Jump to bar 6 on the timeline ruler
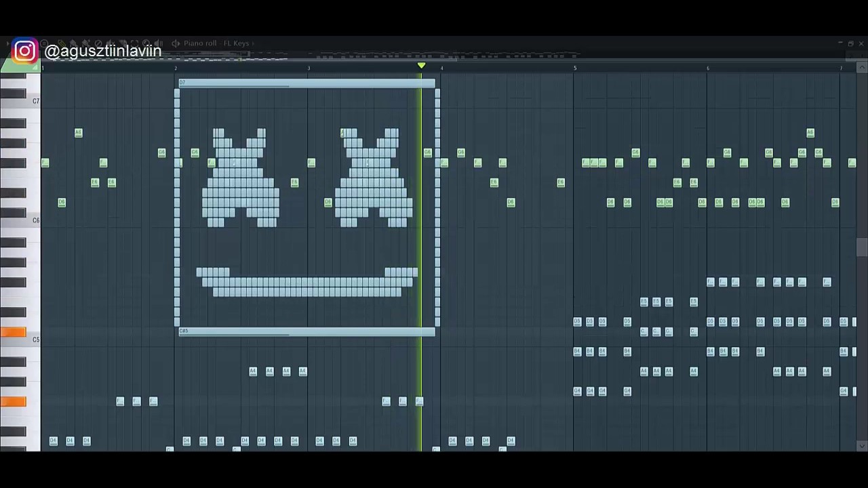Image resolution: width=868 pixels, height=488 pixels. (708, 68)
